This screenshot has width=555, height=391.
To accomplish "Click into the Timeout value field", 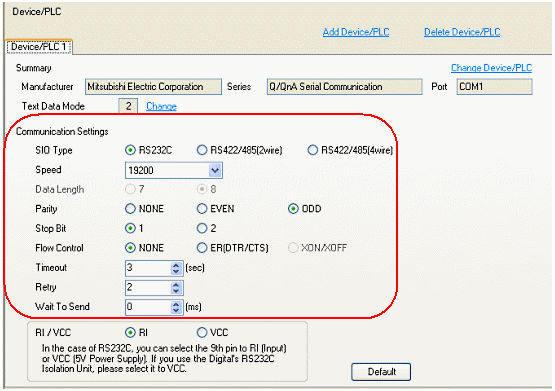I will pos(149,268).
